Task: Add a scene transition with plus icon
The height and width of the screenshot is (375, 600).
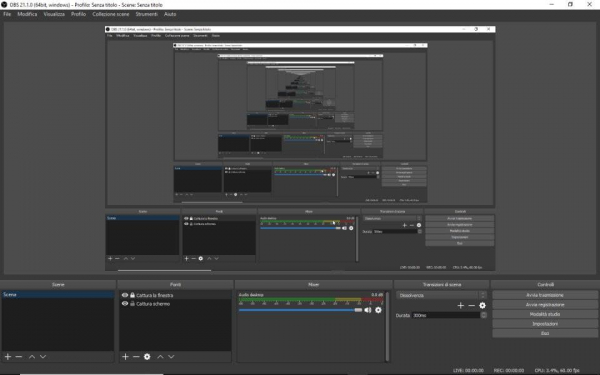Action: (461, 305)
